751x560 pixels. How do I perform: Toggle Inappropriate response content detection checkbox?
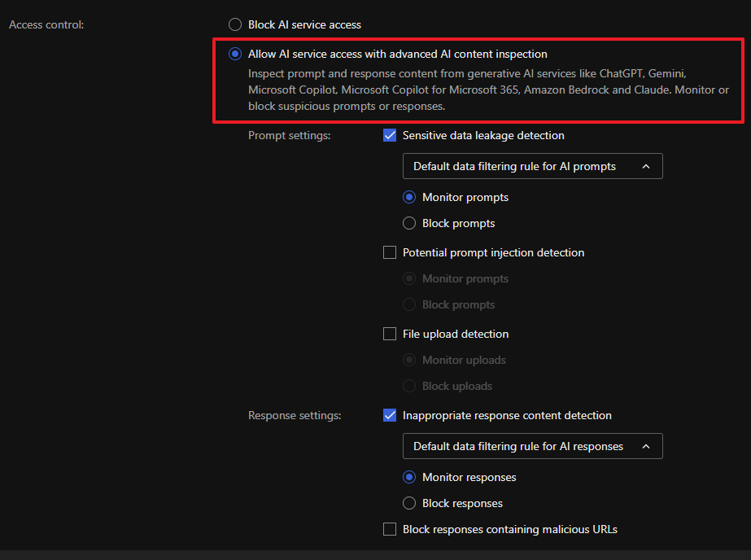[390, 415]
